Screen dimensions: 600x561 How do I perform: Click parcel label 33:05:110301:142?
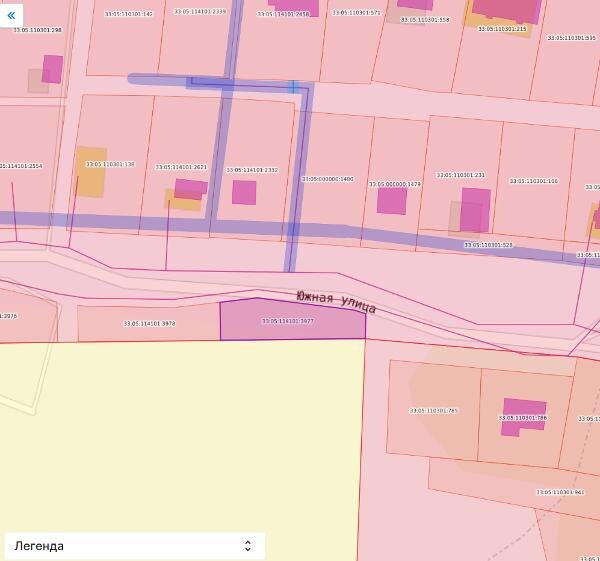[129, 14]
